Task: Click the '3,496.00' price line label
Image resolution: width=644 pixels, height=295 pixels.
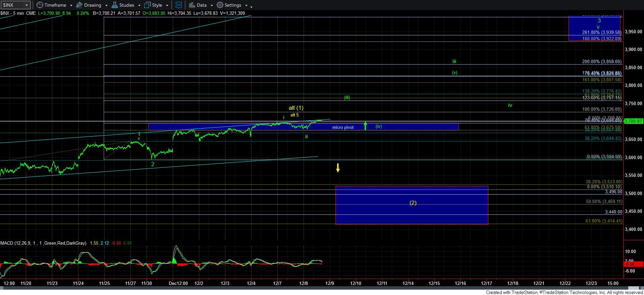Action: tap(613, 192)
